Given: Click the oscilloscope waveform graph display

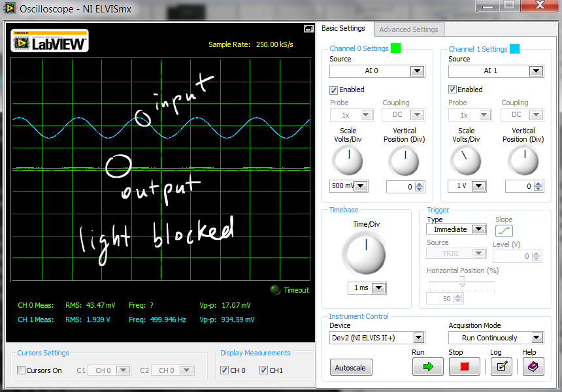Looking at the screenshot, I should click(x=161, y=170).
